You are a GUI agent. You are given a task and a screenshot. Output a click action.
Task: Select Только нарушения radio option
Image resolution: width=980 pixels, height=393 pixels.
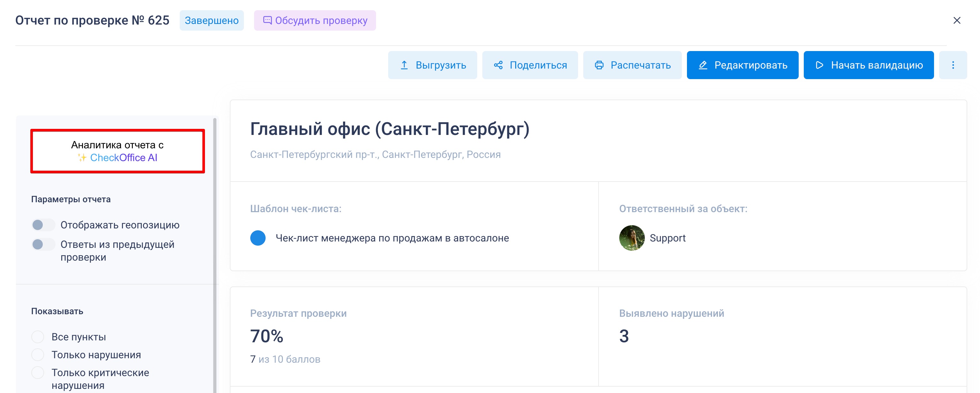tap(38, 355)
